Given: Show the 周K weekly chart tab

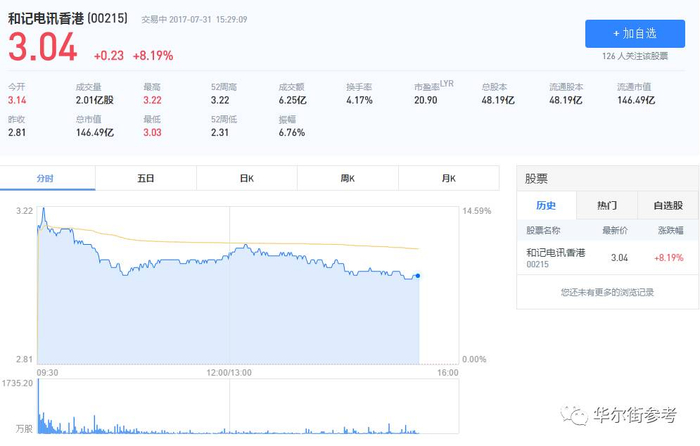Looking at the screenshot, I should 347,178.
